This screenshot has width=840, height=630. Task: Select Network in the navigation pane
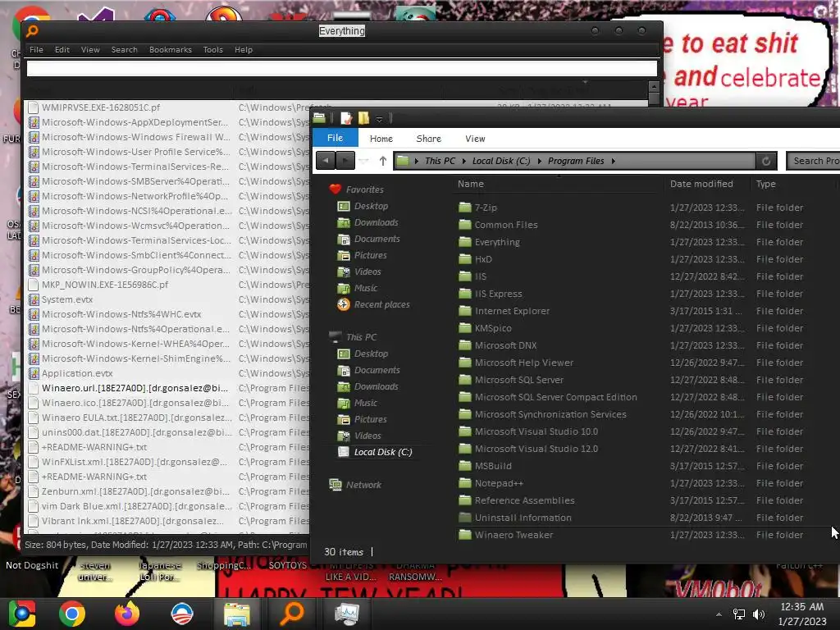point(363,485)
